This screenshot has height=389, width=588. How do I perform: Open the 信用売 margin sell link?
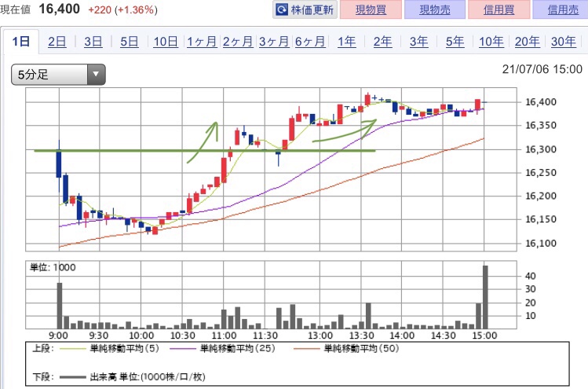pos(561,9)
